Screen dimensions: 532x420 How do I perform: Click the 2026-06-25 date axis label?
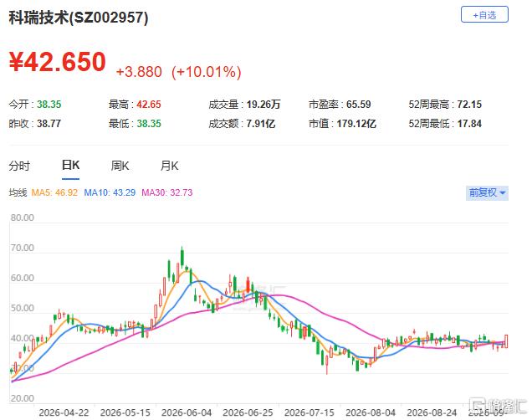point(248,412)
